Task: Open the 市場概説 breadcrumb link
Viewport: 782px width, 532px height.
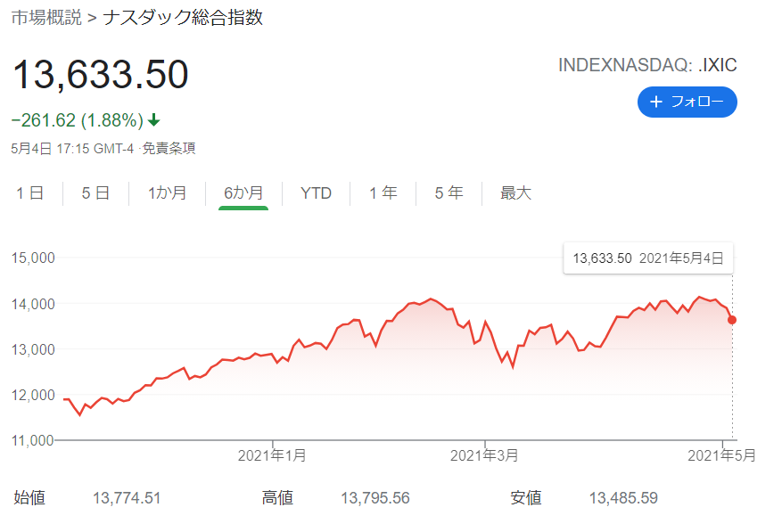Action: coord(46,18)
